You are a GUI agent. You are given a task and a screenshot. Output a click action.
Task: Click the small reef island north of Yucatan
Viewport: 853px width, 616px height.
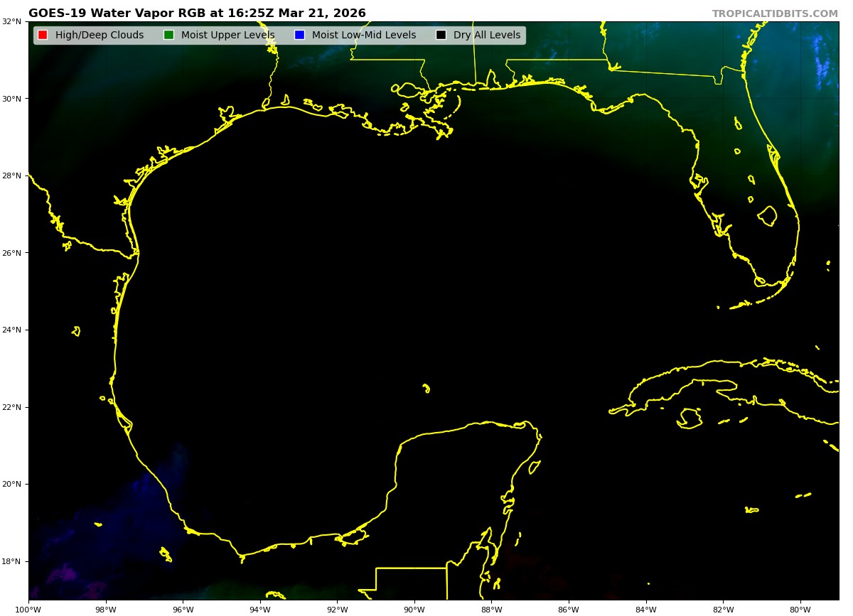click(426, 388)
